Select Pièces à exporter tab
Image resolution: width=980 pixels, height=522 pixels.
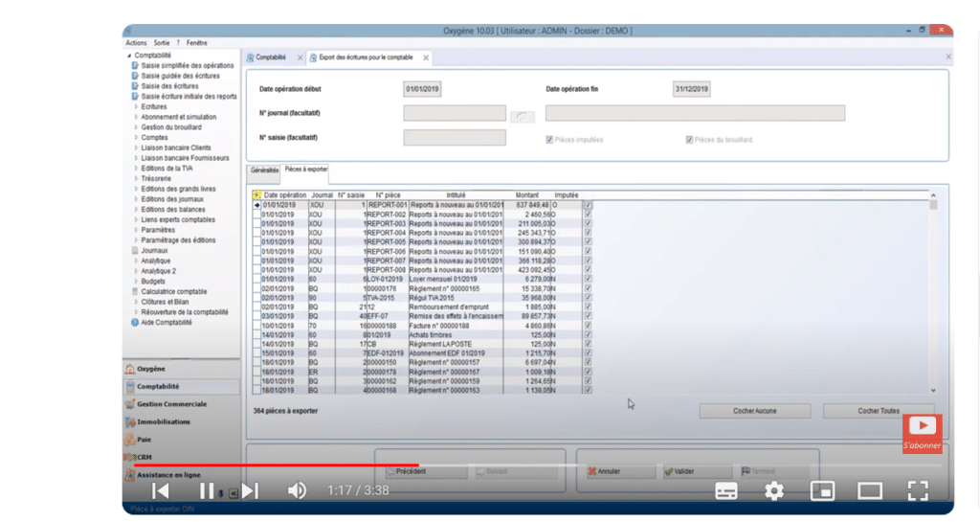305,170
